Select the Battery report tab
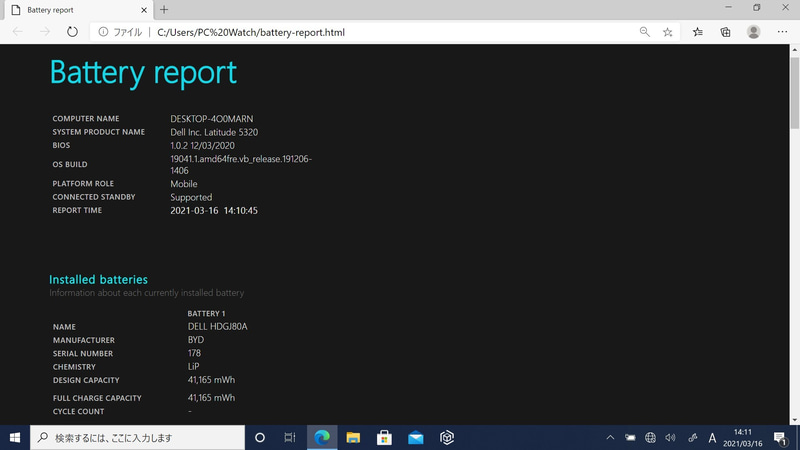Image resolution: width=800 pixels, height=450 pixels. pyautogui.click(x=77, y=10)
